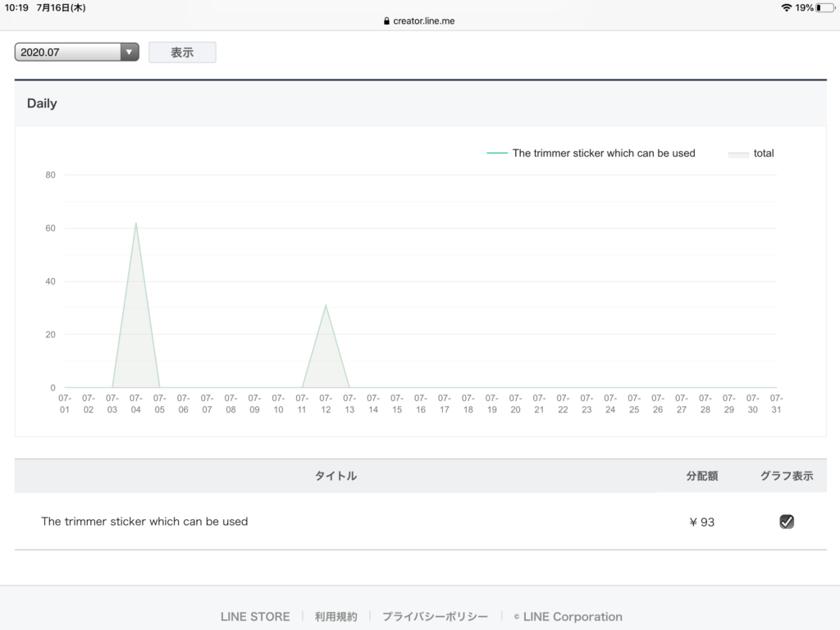
Task: Click the グラフ表示 column header
Action: click(x=786, y=476)
